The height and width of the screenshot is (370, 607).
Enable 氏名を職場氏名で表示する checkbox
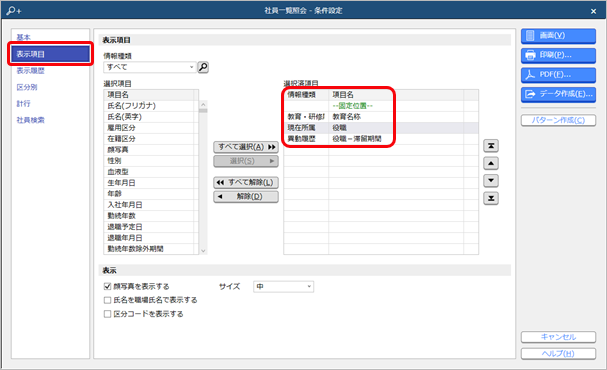(x=108, y=300)
